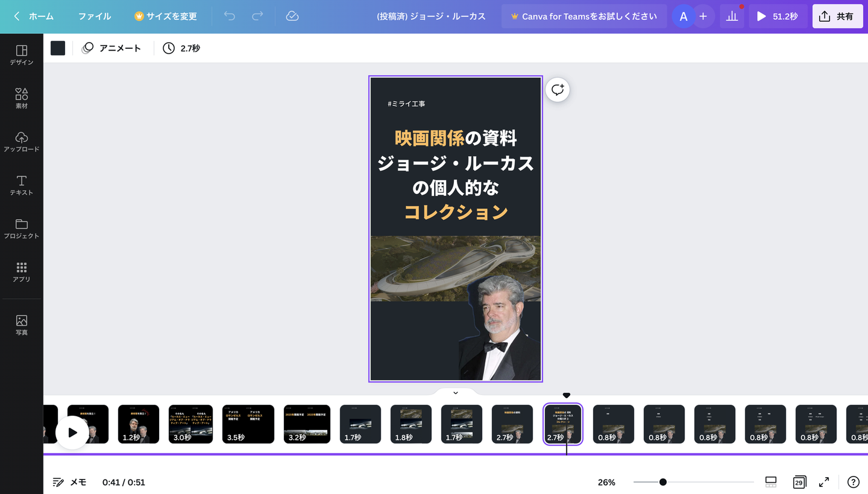The image size is (868, 494).
Task: Open the テキスト text panel
Action: click(x=22, y=185)
